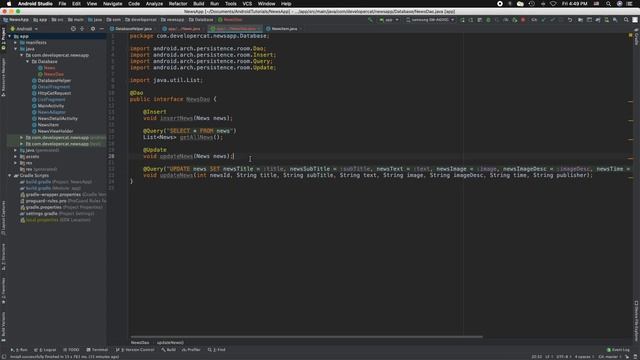Open the Build menu
The image size is (640, 360).
pyautogui.click(x=199, y=4)
